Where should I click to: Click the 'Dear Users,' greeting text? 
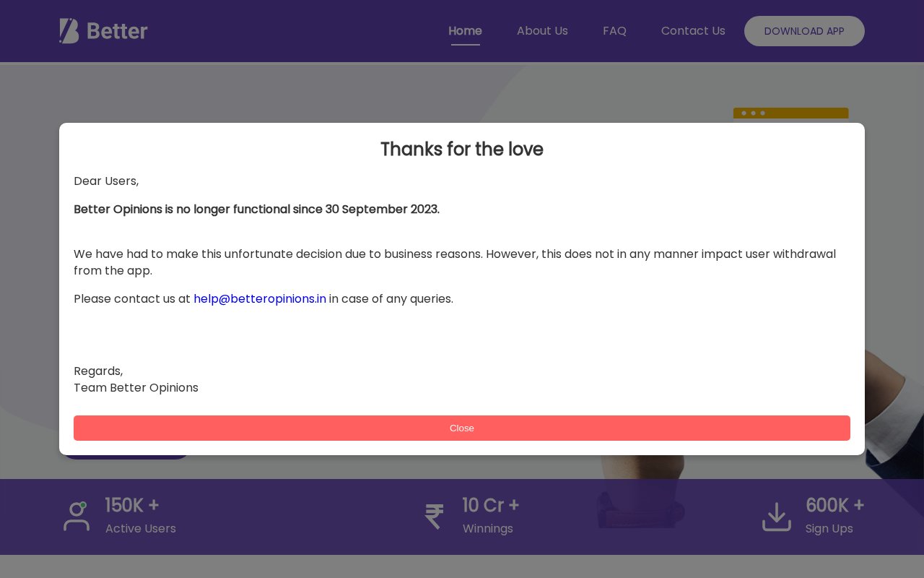pyautogui.click(x=106, y=181)
